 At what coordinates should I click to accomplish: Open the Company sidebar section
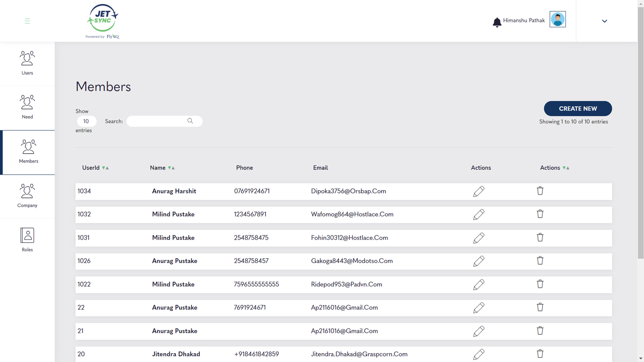click(27, 196)
